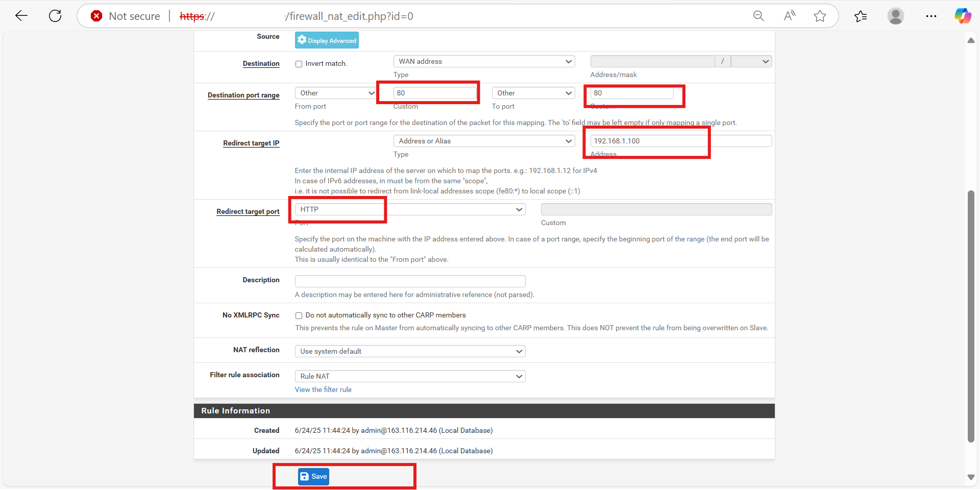Check Do not automatically sync to CARP members

point(299,315)
